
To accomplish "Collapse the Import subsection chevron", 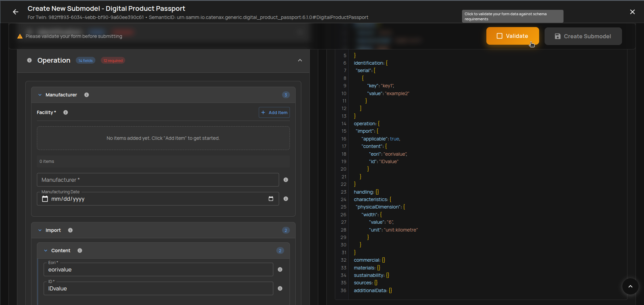I will pos(40,230).
